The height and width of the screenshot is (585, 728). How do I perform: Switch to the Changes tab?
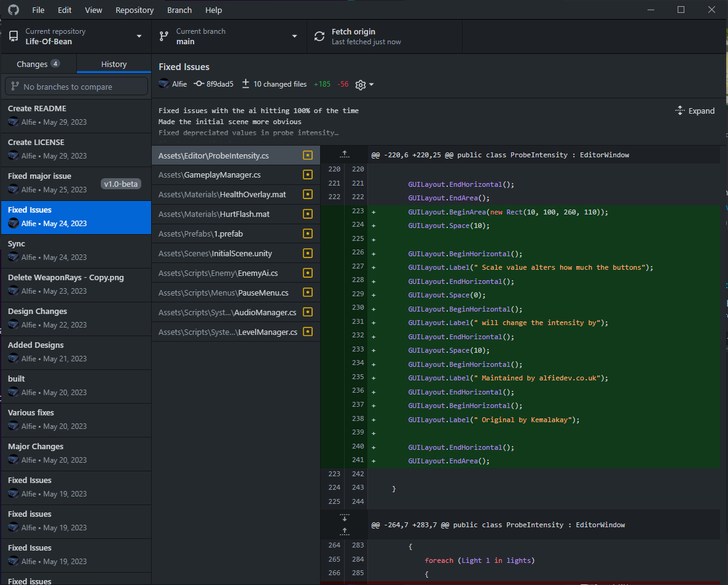38,64
